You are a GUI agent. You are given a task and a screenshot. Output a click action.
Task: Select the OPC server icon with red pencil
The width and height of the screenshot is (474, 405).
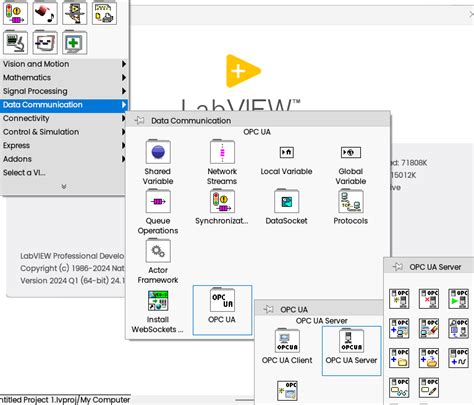(x=429, y=328)
